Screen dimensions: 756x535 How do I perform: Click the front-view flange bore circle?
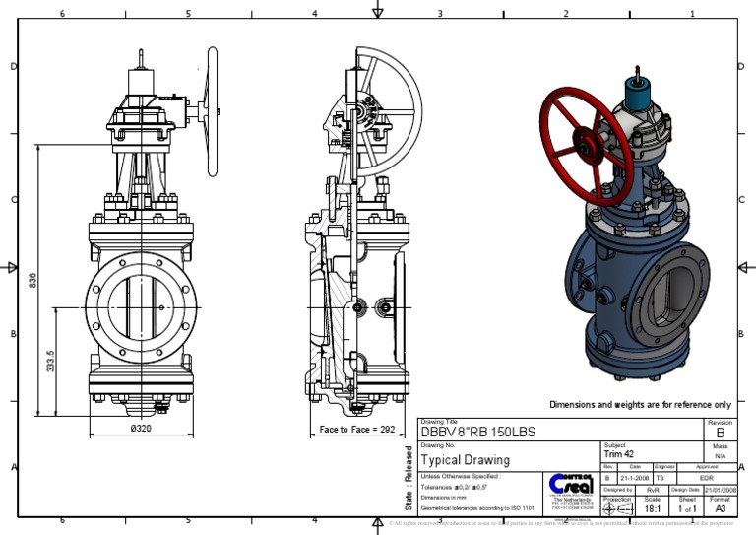(141, 307)
